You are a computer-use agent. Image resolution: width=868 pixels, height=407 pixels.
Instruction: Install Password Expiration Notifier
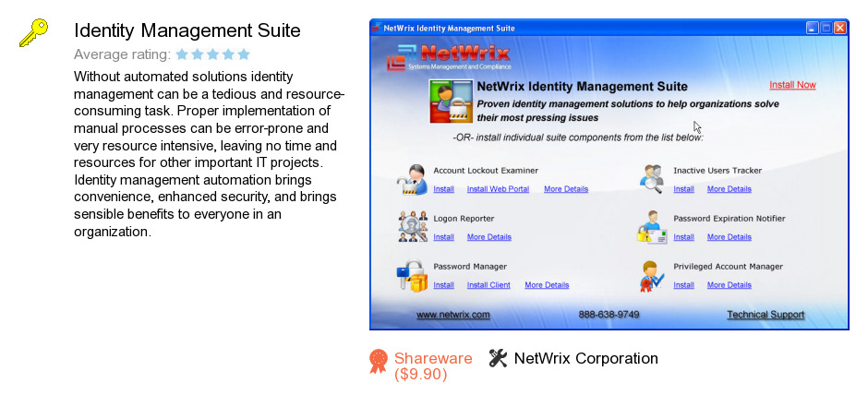(x=683, y=237)
